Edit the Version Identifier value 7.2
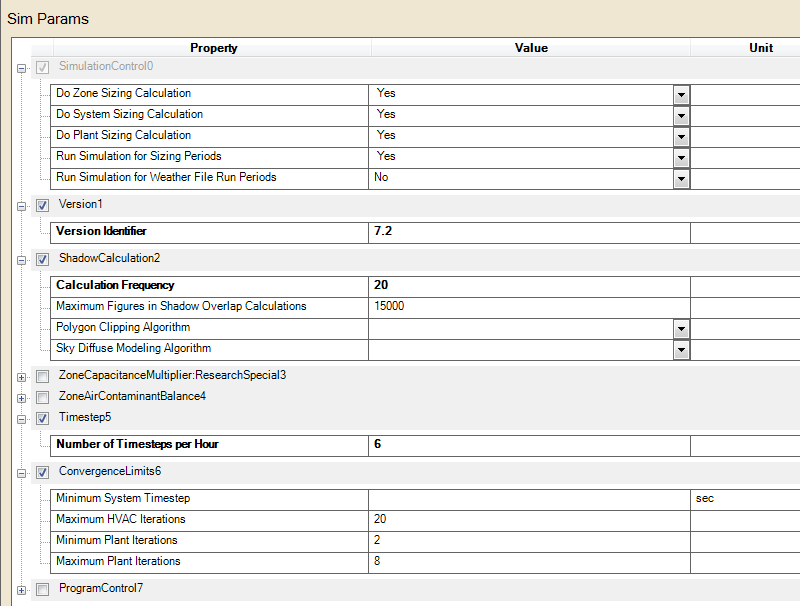 (x=529, y=233)
